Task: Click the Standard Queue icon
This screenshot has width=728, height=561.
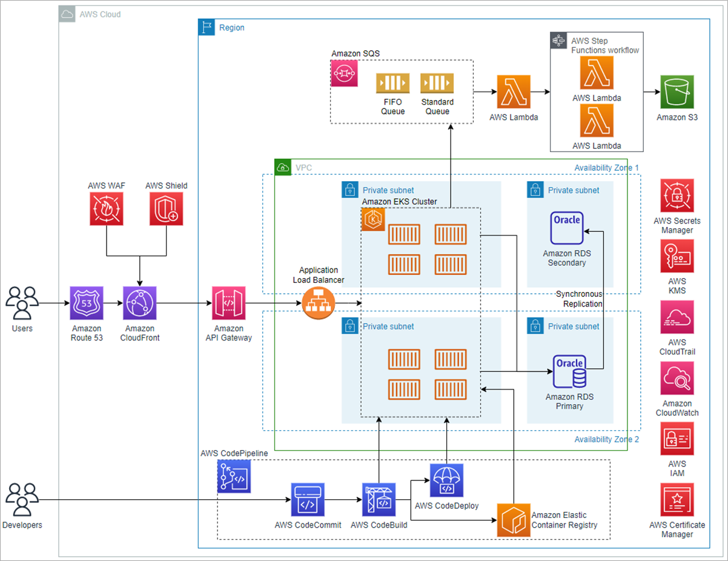Action: (x=437, y=83)
